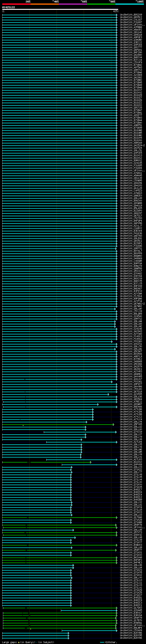Click the purple ~60% identity legend segment

(73, 4)
